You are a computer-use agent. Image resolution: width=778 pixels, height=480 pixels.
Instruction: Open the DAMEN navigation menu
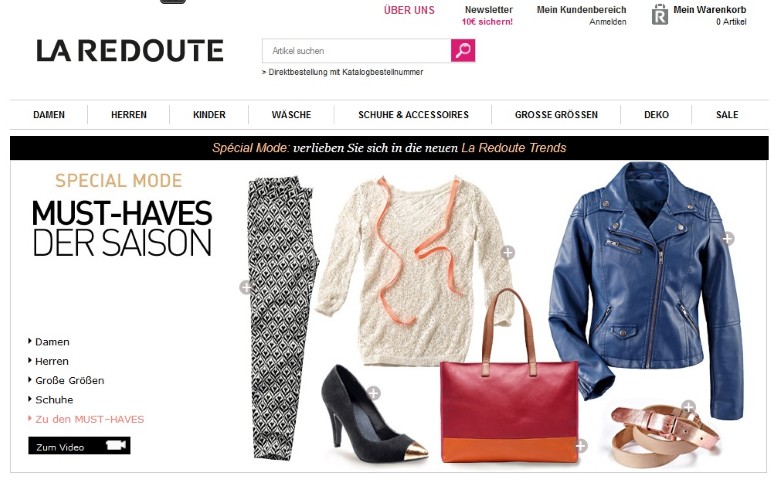[x=49, y=115]
